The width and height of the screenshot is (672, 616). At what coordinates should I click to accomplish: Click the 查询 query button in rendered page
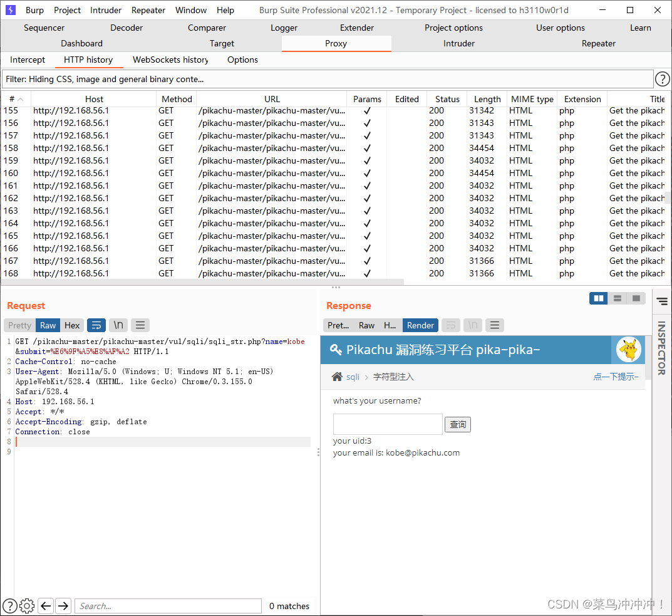tap(458, 424)
